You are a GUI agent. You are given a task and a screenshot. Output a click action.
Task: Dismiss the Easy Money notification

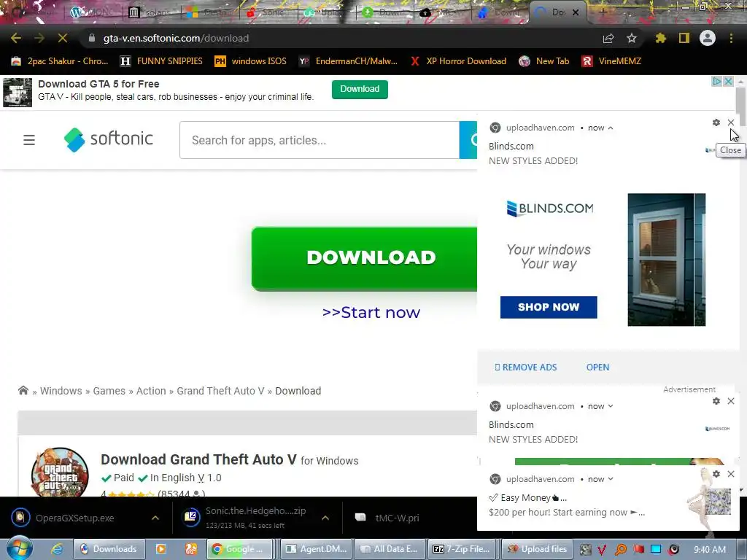(x=731, y=474)
